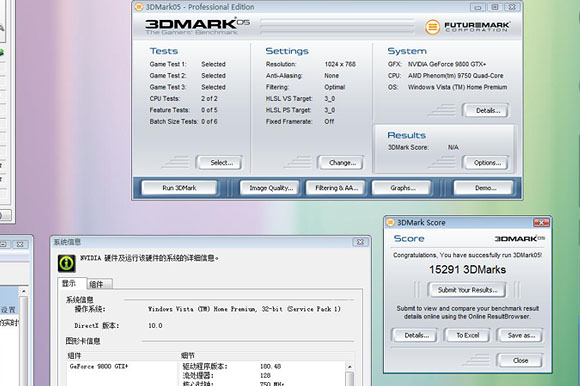Open the Filtering & AA... tool
Screen dimensions: 580x386
[x=335, y=188]
